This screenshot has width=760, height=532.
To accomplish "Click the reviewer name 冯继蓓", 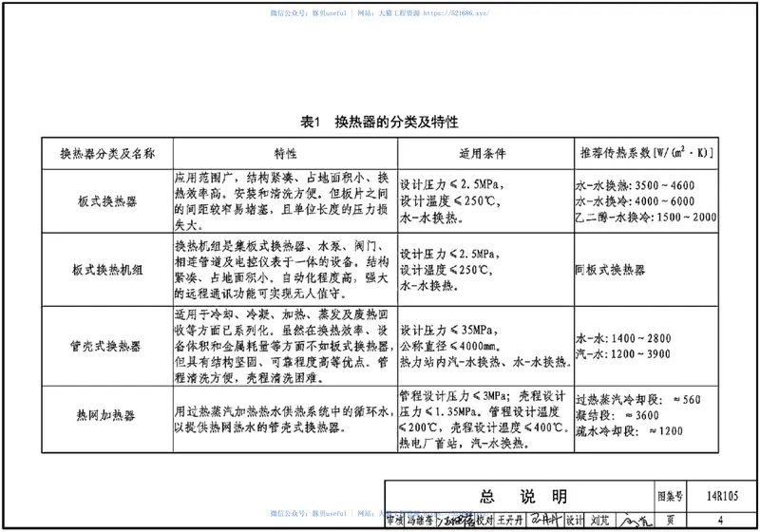I will [x=420, y=521].
